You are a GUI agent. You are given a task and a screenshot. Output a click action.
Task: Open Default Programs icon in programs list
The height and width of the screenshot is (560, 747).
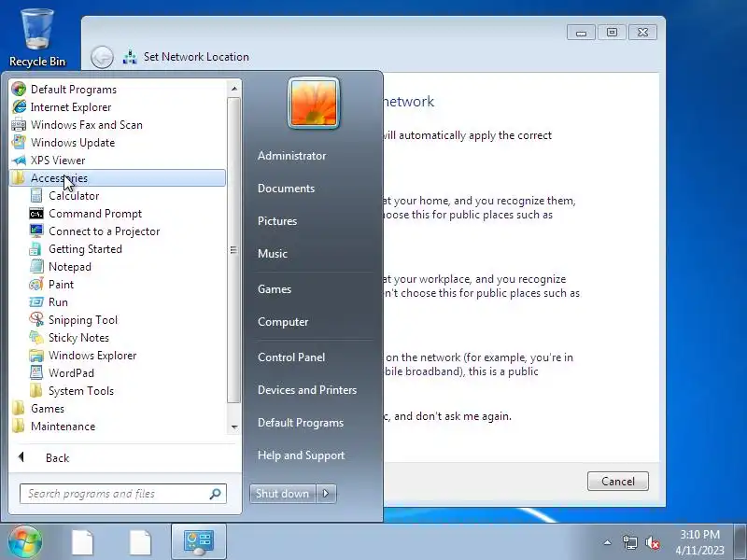[19, 89]
